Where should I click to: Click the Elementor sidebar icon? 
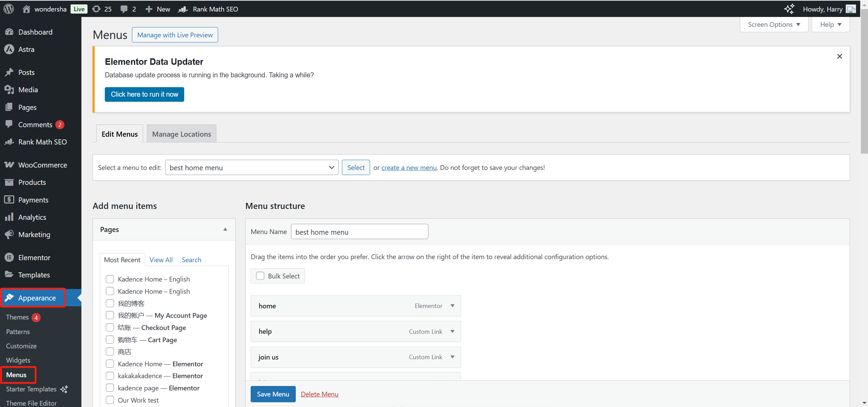tap(9, 257)
